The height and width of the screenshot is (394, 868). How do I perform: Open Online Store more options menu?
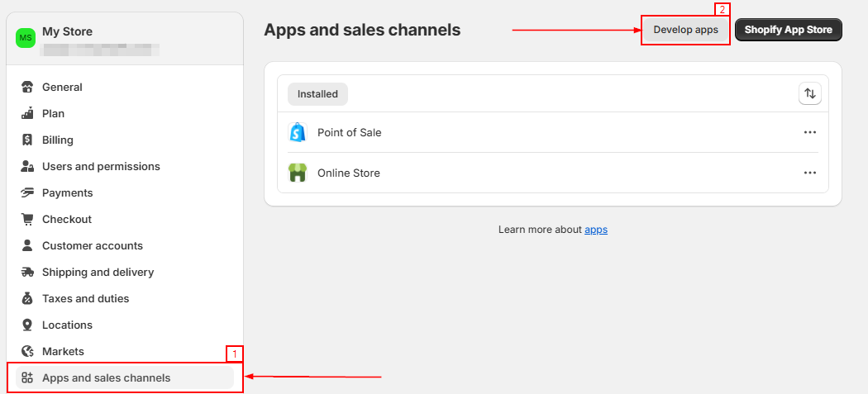click(810, 173)
